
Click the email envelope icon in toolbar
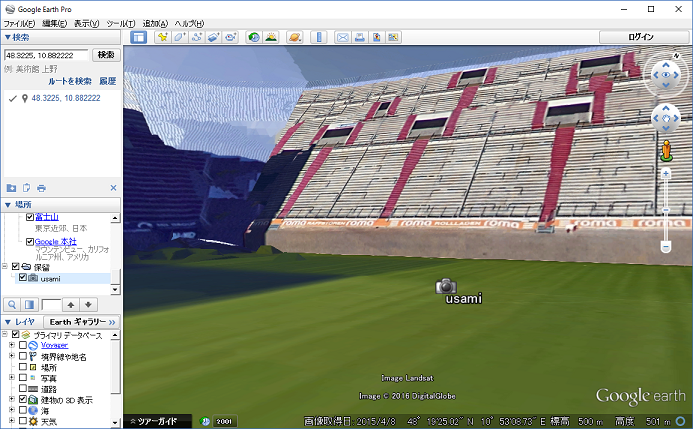(x=343, y=37)
